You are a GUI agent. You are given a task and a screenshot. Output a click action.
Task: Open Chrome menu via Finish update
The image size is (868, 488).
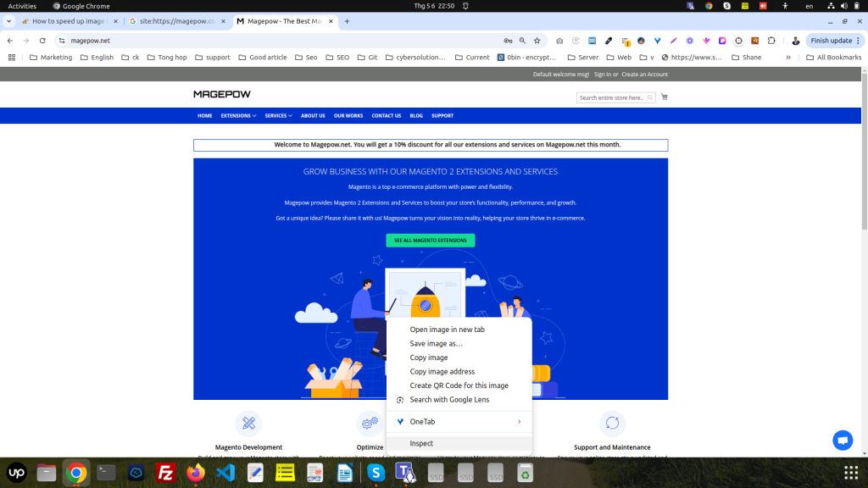tap(835, 41)
